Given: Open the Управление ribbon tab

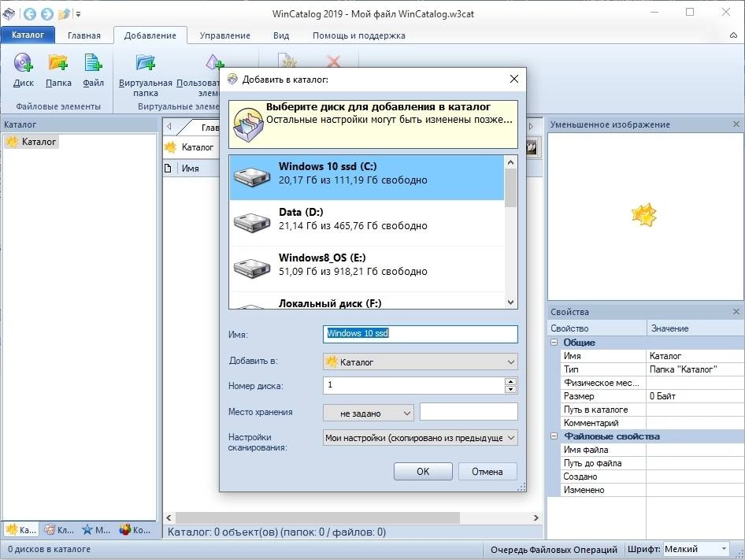Looking at the screenshot, I should pyautogui.click(x=224, y=35).
